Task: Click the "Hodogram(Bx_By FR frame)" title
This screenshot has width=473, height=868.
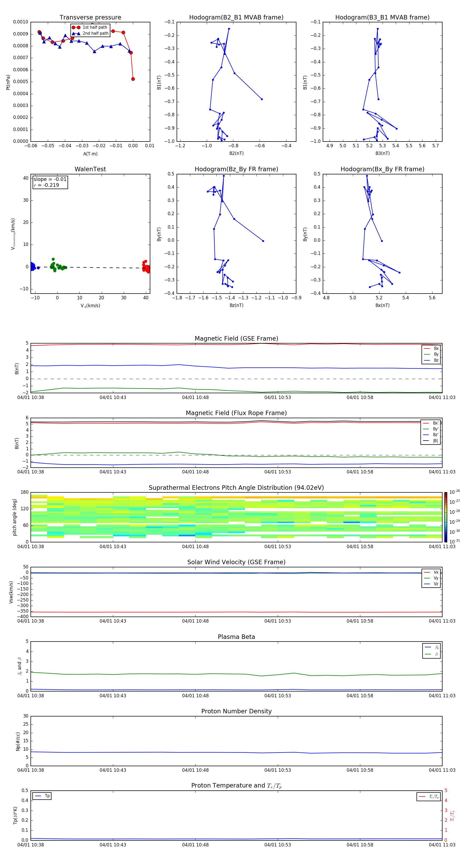Action: point(382,169)
